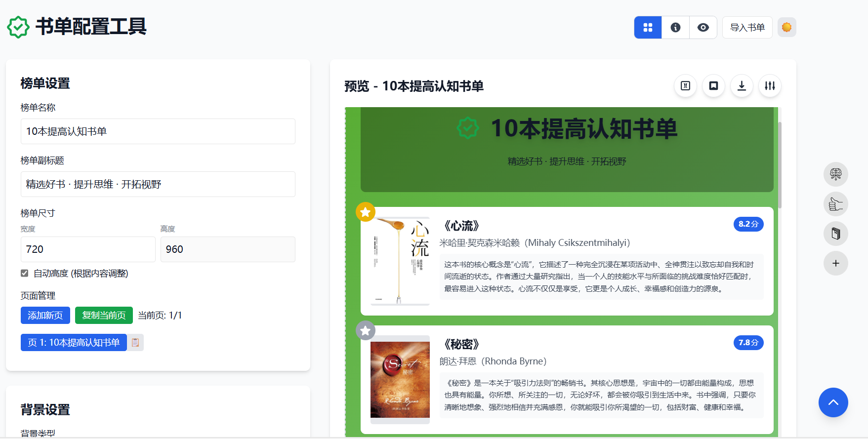
Task: Expand the plus button in sidebar
Action: click(835, 263)
